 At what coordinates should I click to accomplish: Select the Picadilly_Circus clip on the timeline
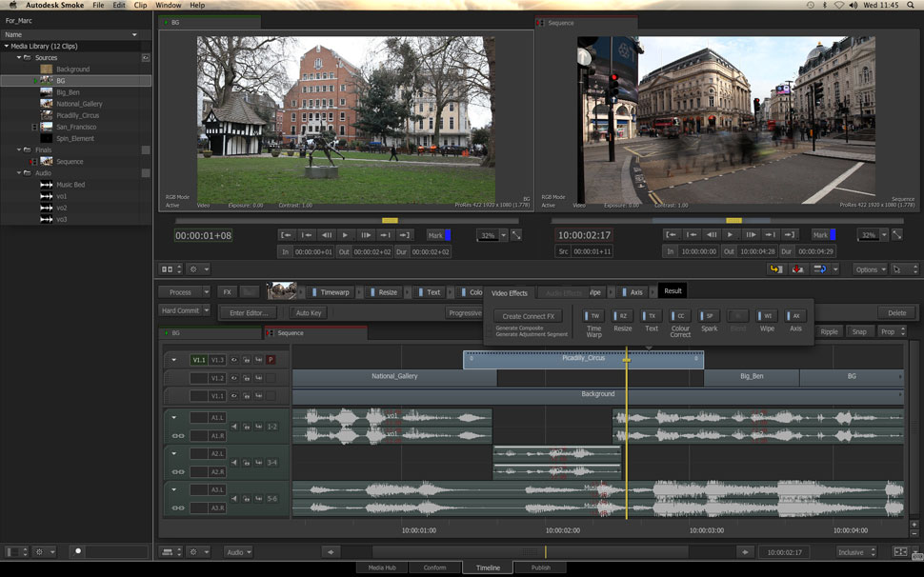[x=583, y=359]
